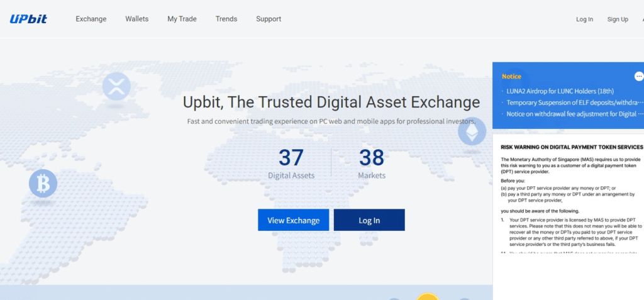Viewport: 644px width, 300px height.
Task: Click the XRP coin icon on map
Action: [x=116, y=86]
